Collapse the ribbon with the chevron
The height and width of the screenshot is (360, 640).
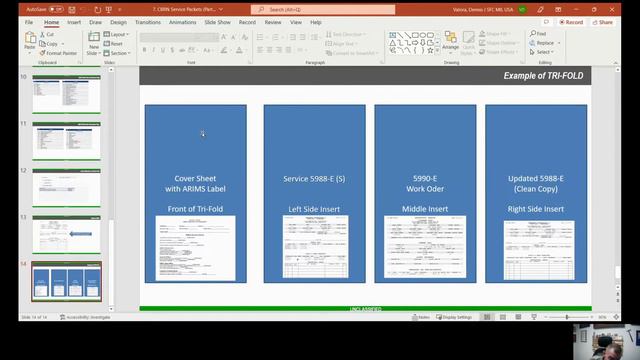(x=616, y=62)
